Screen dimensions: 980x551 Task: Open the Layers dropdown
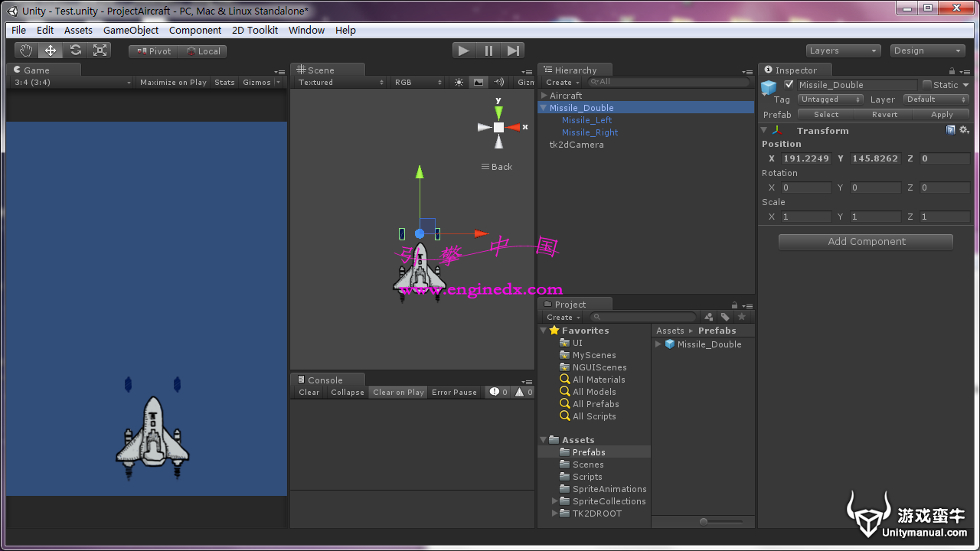843,51
